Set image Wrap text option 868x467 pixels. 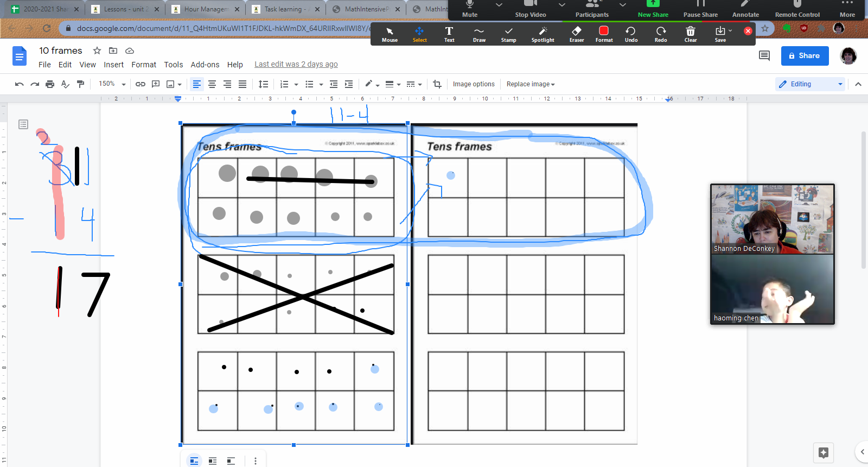point(213,461)
